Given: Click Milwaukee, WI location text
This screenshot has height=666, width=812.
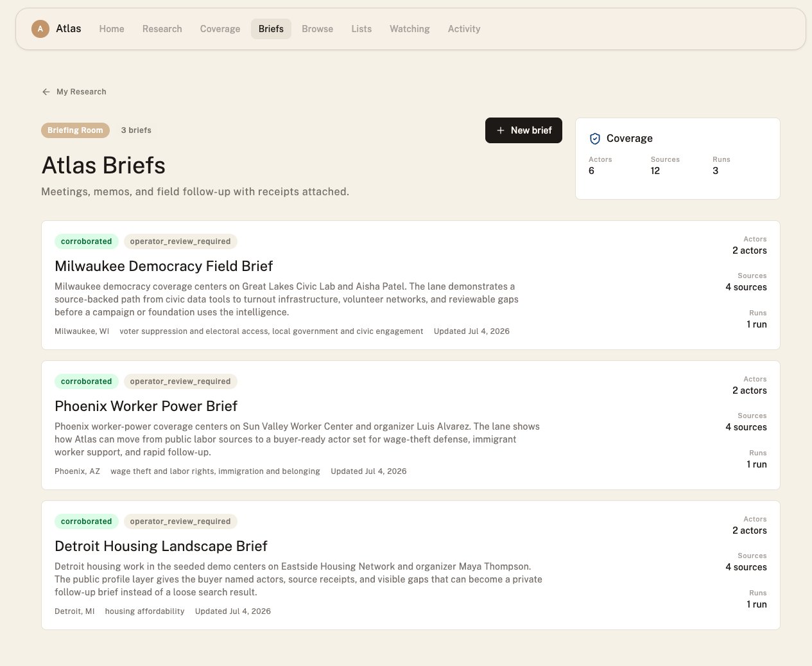Looking at the screenshot, I should click(x=82, y=331).
